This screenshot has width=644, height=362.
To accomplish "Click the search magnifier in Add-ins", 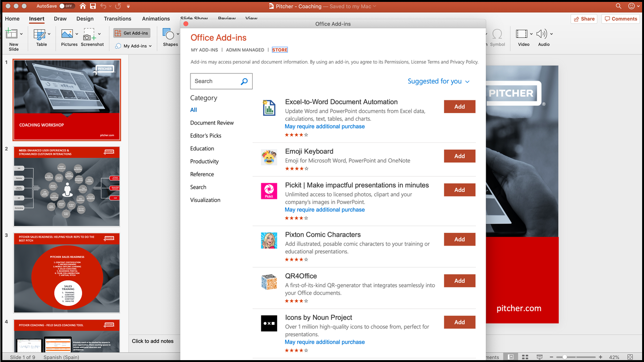I will (244, 82).
